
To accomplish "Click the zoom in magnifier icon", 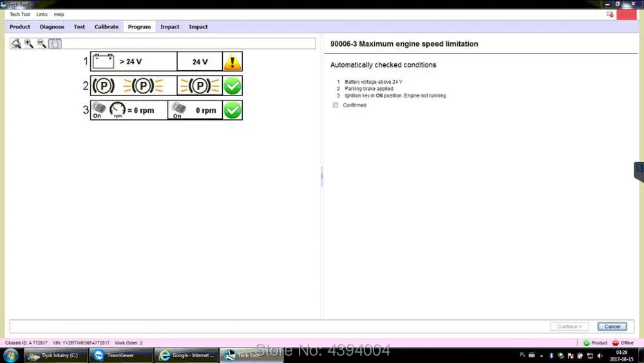I will pos(29,43).
